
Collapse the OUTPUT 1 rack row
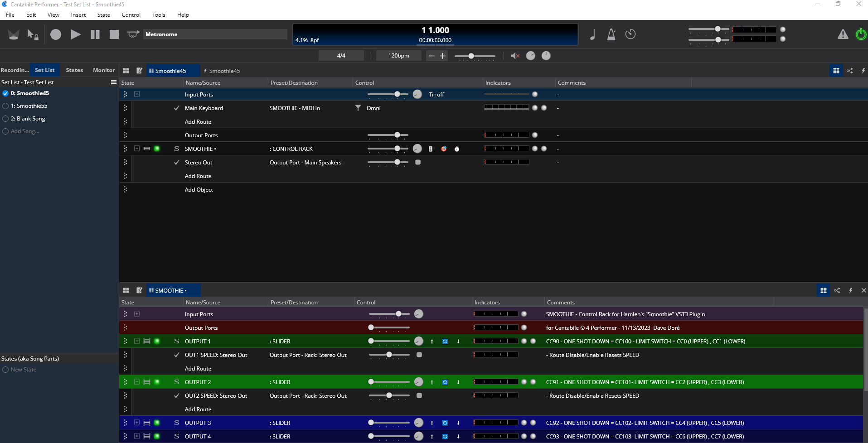tap(137, 341)
